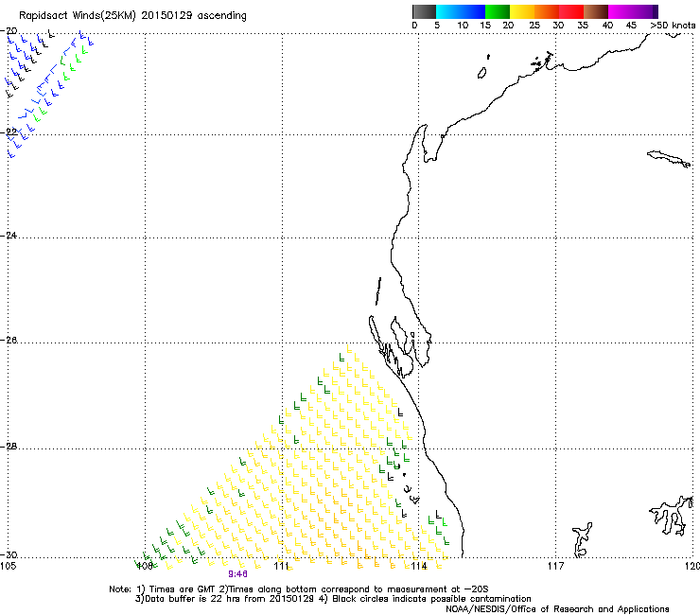
Task: Click the gray 0-5 knots legend segment
Action: (x=424, y=11)
